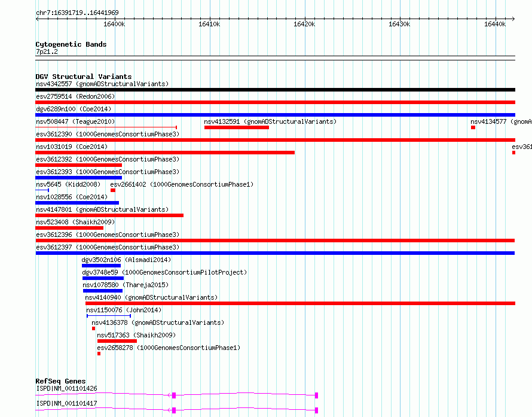Screen dimensions: 532x417
Task: Select the small red esv2661402 marker
Action: [x=113, y=190]
